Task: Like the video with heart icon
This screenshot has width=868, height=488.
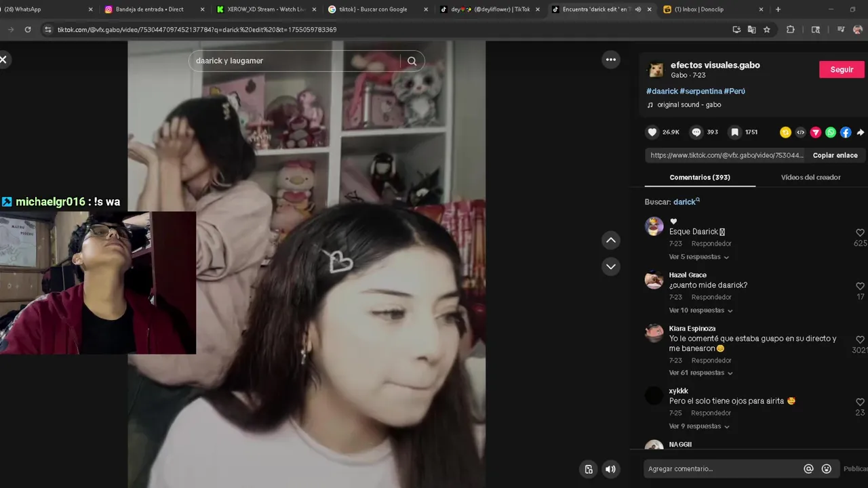Action: (x=652, y=132)
